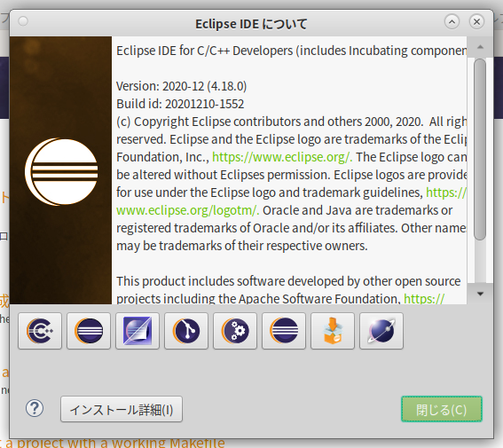Click the first Eclipse platform logo button
This screenshot has width=503, height=448.
[x=89, y=331]
